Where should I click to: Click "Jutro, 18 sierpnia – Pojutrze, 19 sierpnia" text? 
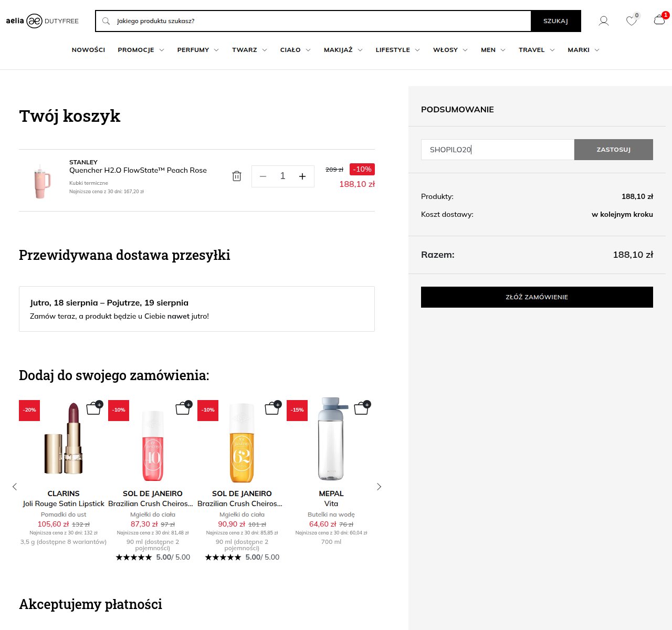point(109,303)
